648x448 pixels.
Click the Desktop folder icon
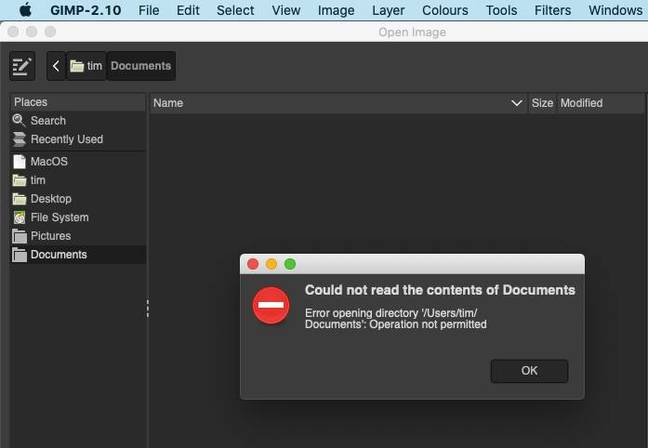[x=19, y=199]
